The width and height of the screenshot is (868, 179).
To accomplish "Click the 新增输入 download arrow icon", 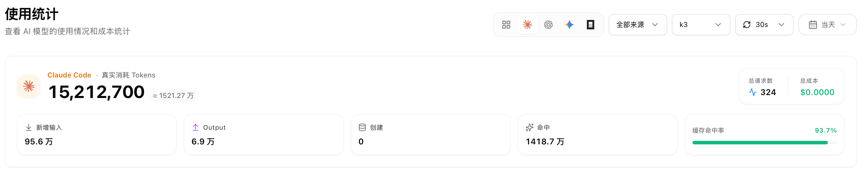I will coord(29,127).
